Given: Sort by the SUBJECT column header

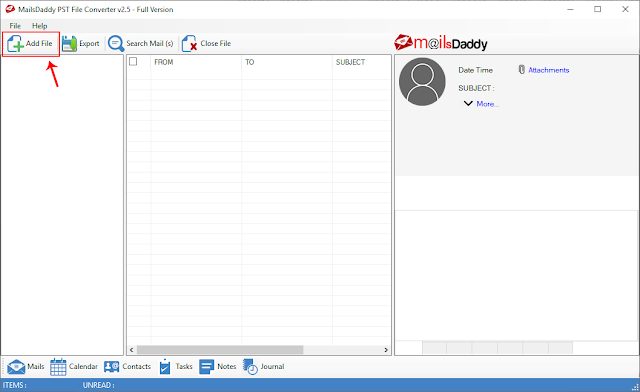Looking at the screenshot, I should point(351,62).
